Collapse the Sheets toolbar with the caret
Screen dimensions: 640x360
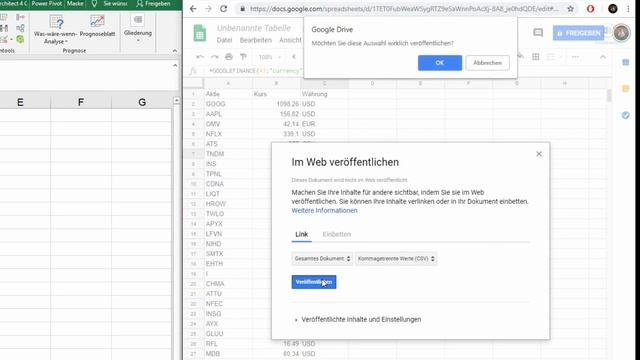point(603,57)
